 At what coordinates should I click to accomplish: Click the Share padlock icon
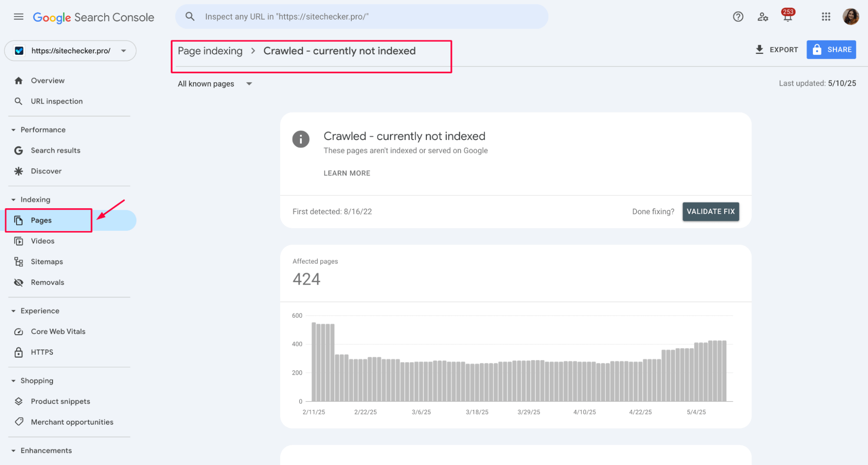point(817,50)
